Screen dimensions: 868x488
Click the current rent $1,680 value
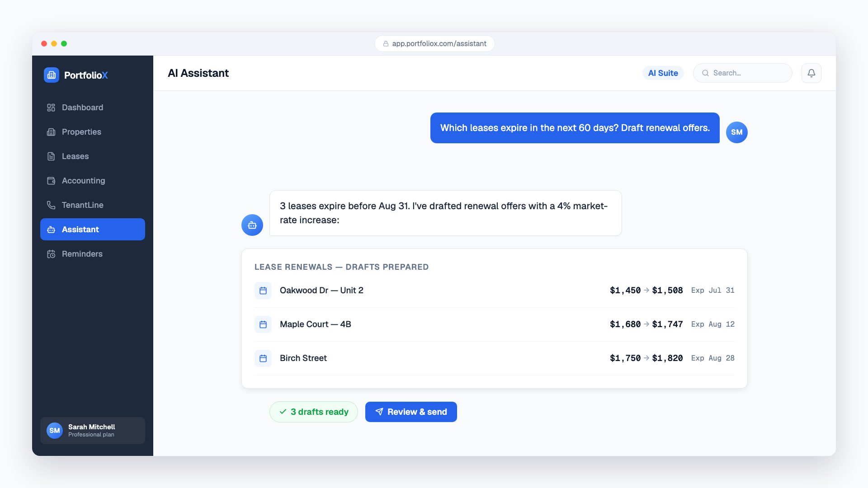(x=625, y=324)
